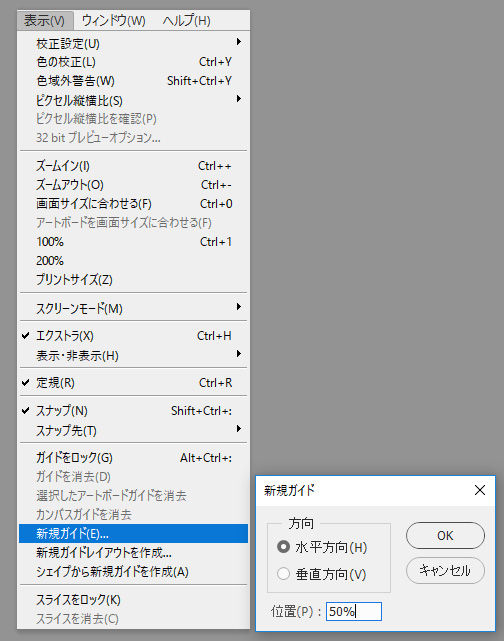Click the 位置(P) input field
This screenshot has width=504, height=641.
(x=354, y=612)
